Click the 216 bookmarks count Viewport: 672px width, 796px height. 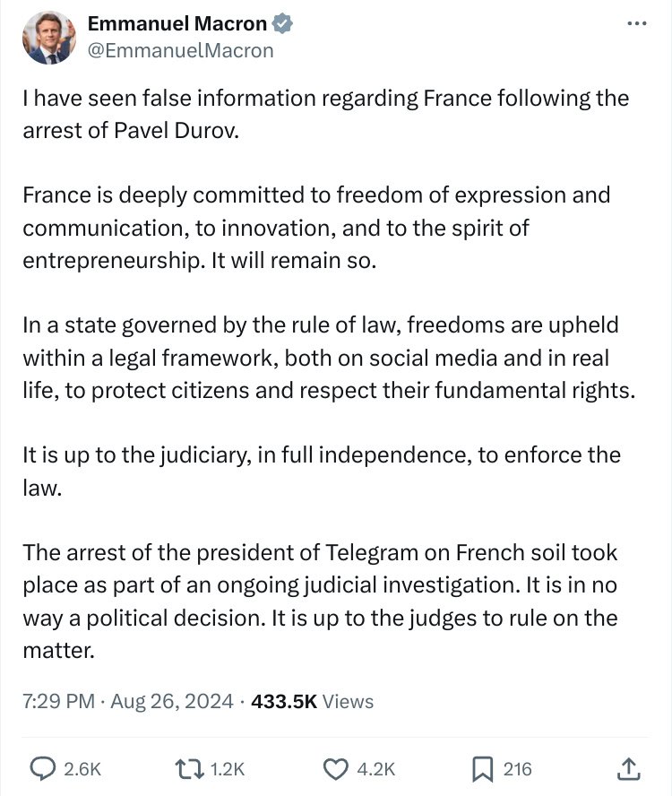(x=517, y=769)
